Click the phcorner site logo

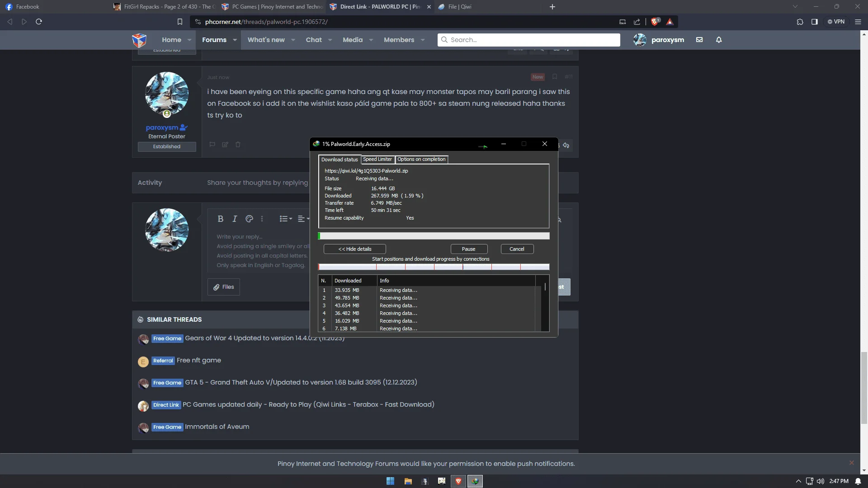(139, 40)
